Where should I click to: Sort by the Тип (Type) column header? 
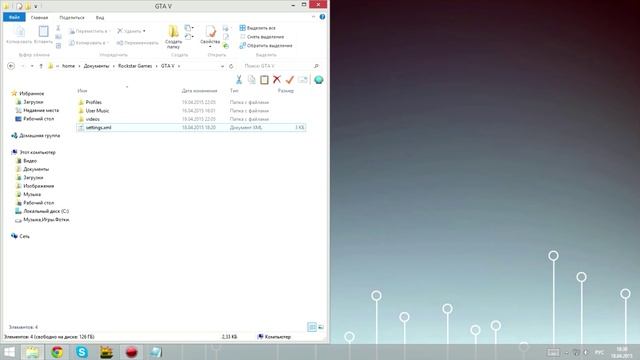(234, 91)
